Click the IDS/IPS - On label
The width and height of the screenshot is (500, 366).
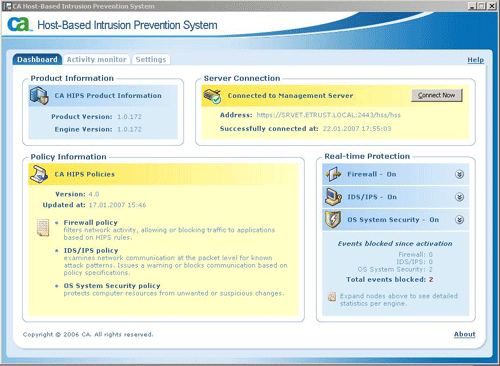(x=372, y=197)
